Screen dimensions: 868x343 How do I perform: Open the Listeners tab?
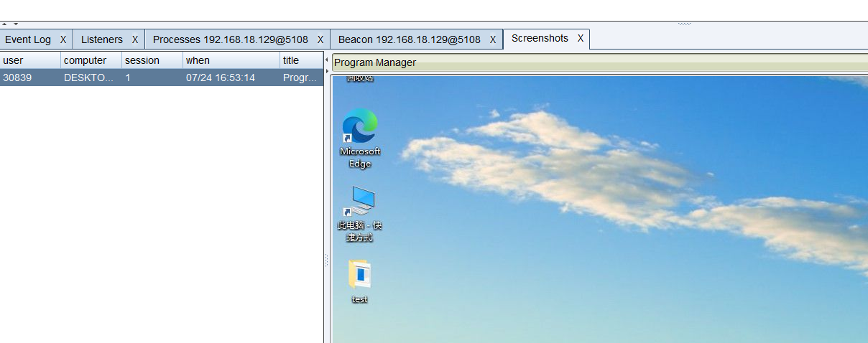pos(102,39)
